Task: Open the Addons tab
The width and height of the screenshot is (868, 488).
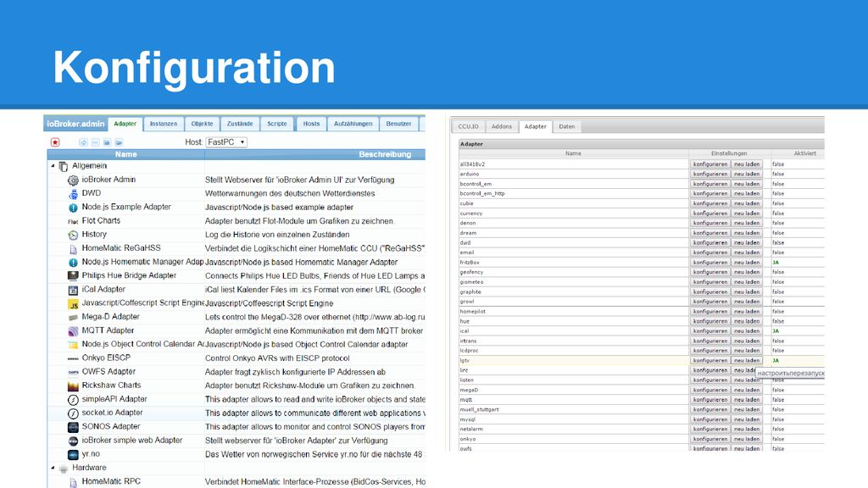Action: click(x=502, y=127)
